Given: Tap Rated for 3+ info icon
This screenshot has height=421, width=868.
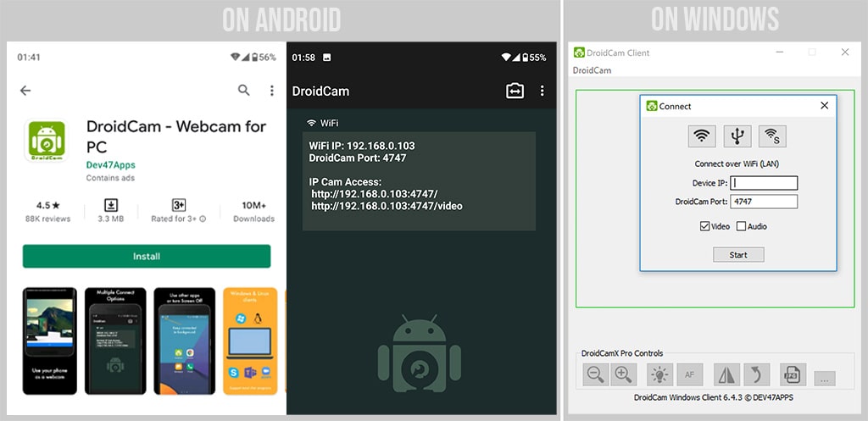Looking at the screenshot, I should [x=203, y=219].
